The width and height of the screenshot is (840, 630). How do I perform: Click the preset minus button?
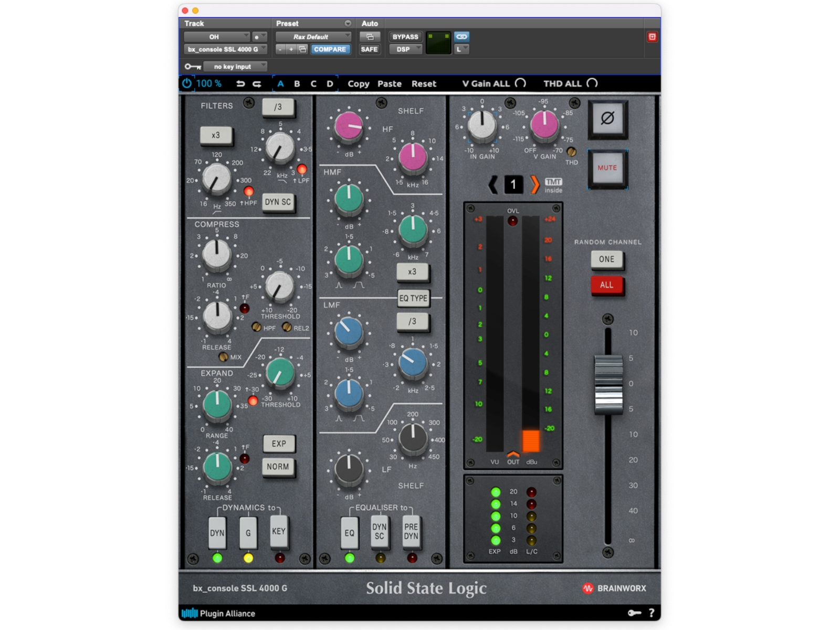point(280,49)
